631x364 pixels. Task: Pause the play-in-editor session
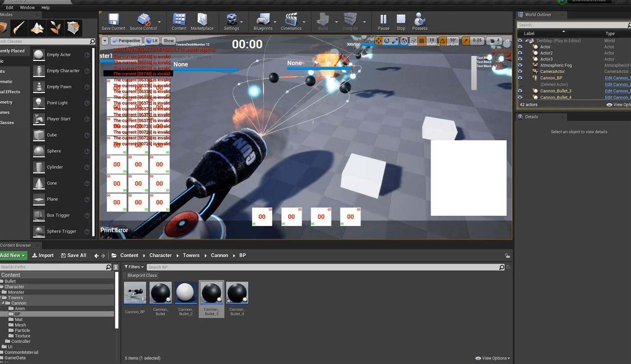[383, 21]
